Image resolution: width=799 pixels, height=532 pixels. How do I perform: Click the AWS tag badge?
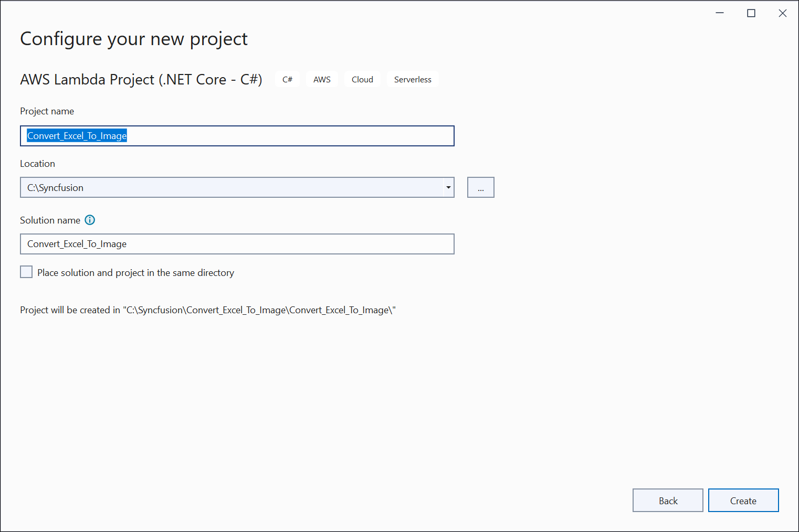(322, 80)
